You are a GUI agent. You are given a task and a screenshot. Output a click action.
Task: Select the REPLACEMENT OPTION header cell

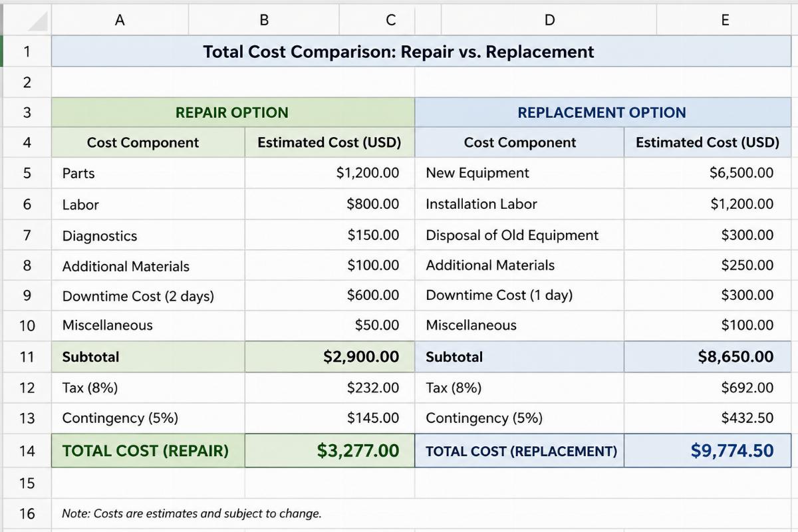click(x=603, y=112)
